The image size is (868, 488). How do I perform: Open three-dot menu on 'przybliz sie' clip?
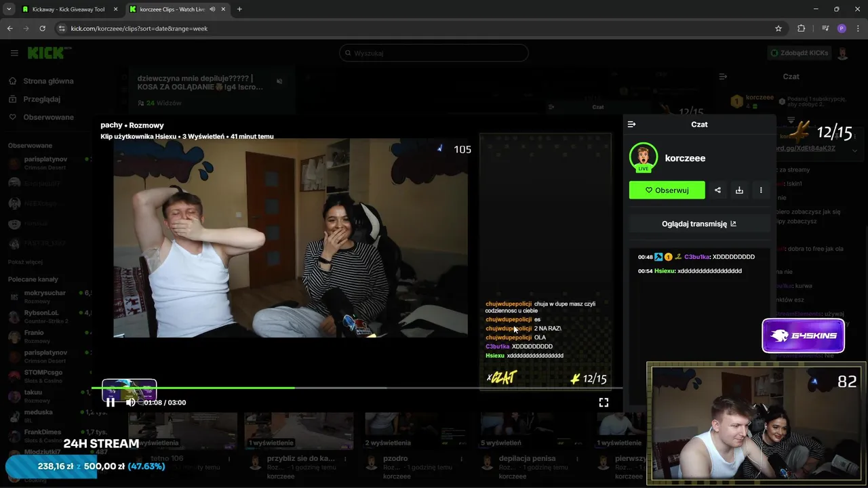[x=345, y=460]
